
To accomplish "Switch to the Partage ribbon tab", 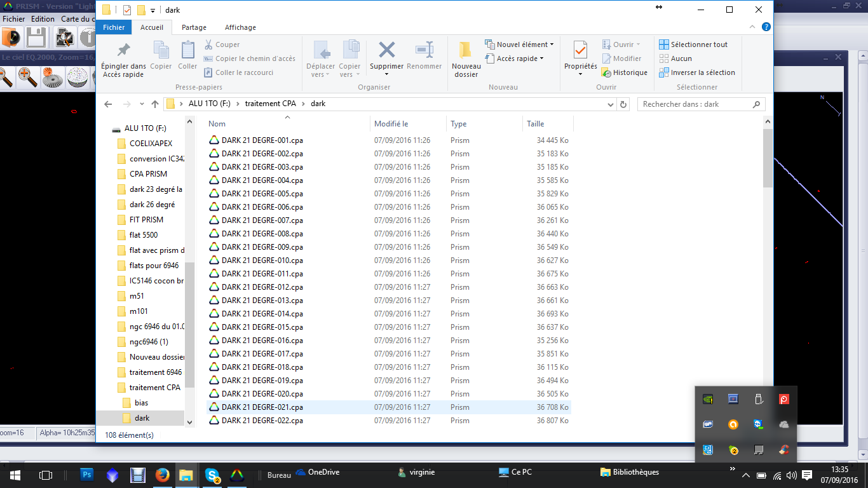I will click(x=194, y=27).
